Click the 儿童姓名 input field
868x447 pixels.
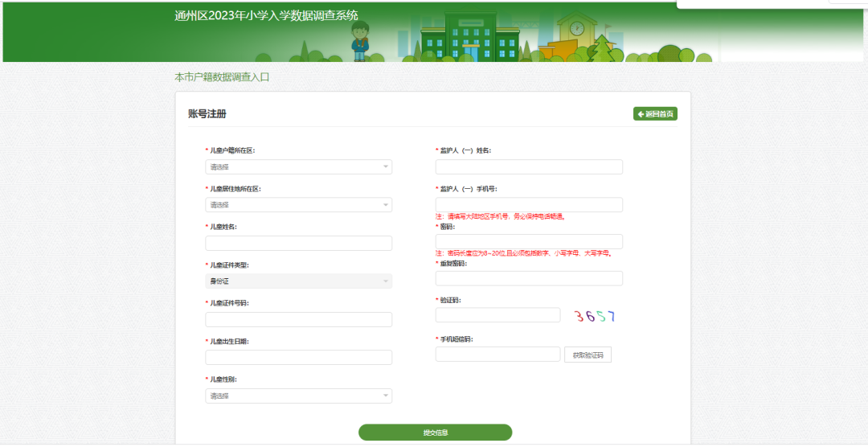click(x=298, y=243)
